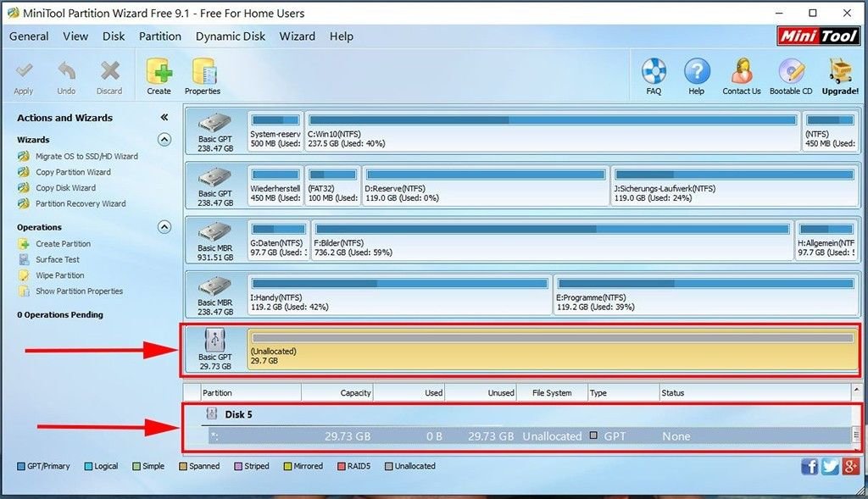Run the Surface Test operation
Image resolution: width=868 pixels, height=499 pixels.
tap(58, 259)
